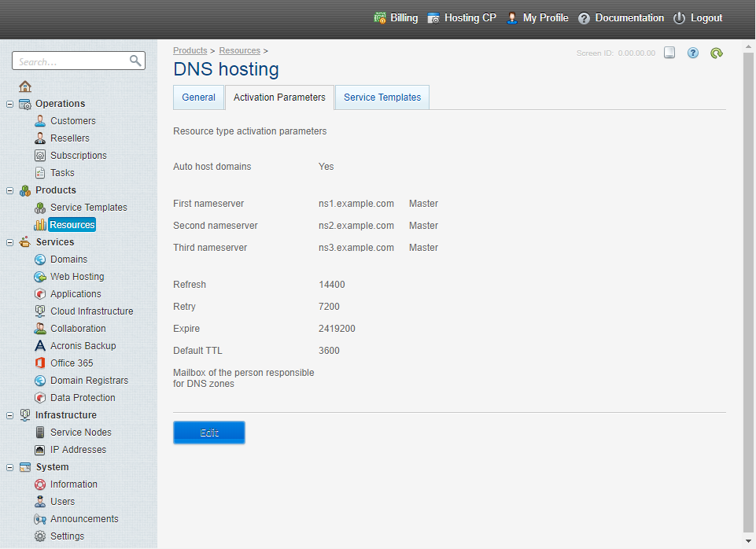Collapse the System tree section
Viewport: 756px width, 549px height.
coord(9,467)
